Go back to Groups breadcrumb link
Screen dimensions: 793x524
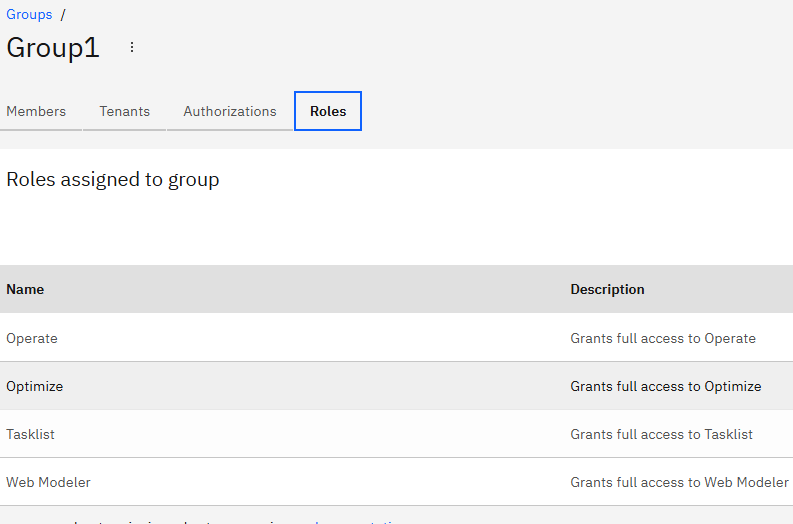[x=29, y=14]
